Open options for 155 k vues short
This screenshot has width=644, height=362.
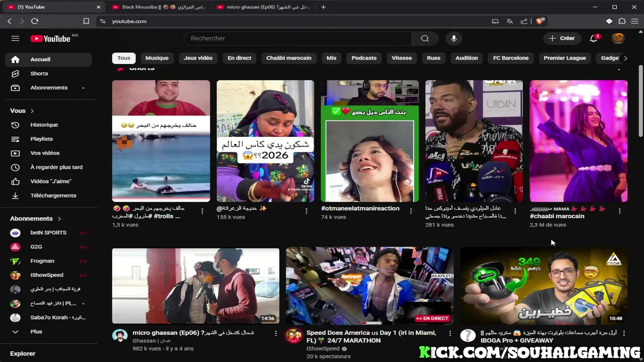pos(306,211)
